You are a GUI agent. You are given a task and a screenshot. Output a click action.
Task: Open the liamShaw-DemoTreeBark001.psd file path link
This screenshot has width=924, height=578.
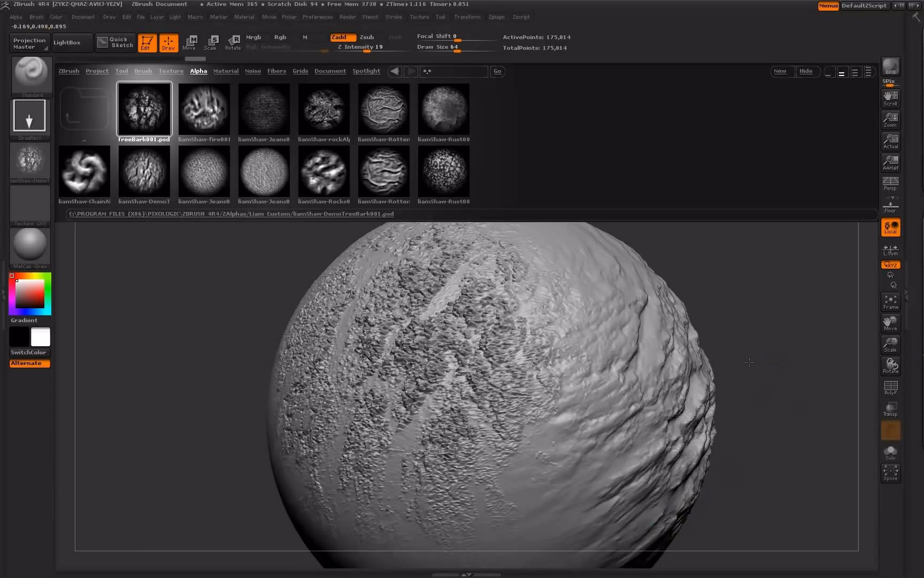(x=231, y=214)
